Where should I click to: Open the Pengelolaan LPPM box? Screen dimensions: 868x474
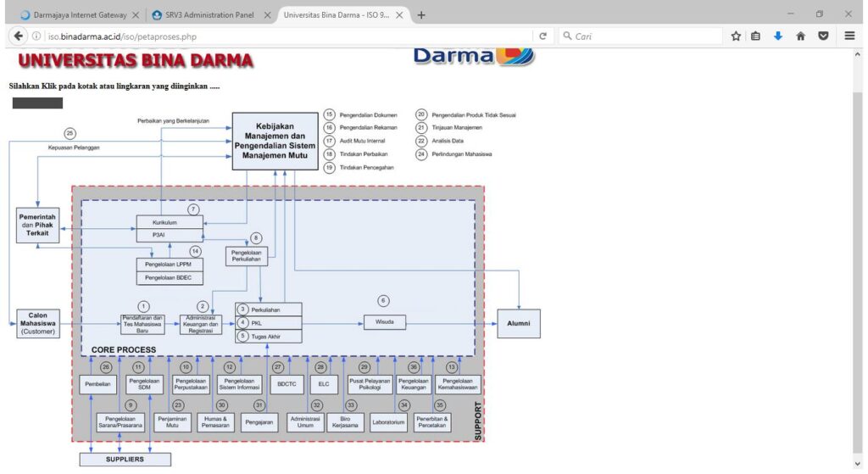point(170,265)
